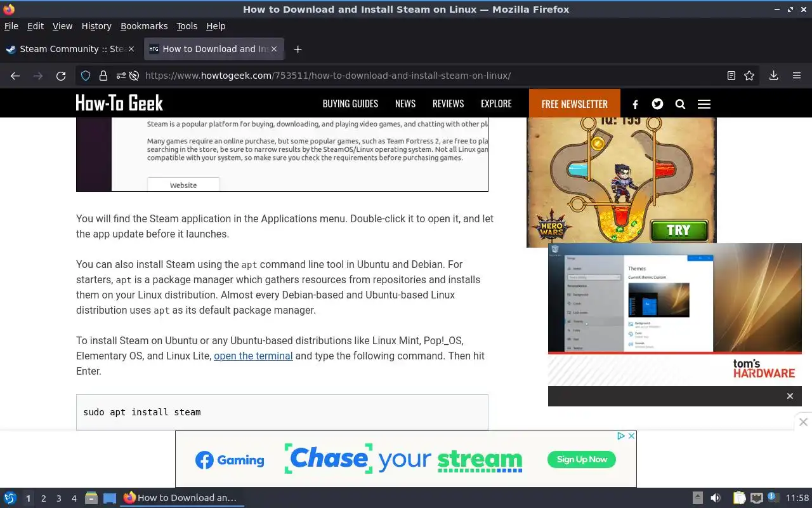The width and height of the screenshot is (812, 508).
Task: Follow the 'open the terminal' link
Action: (x=253, y=356)
